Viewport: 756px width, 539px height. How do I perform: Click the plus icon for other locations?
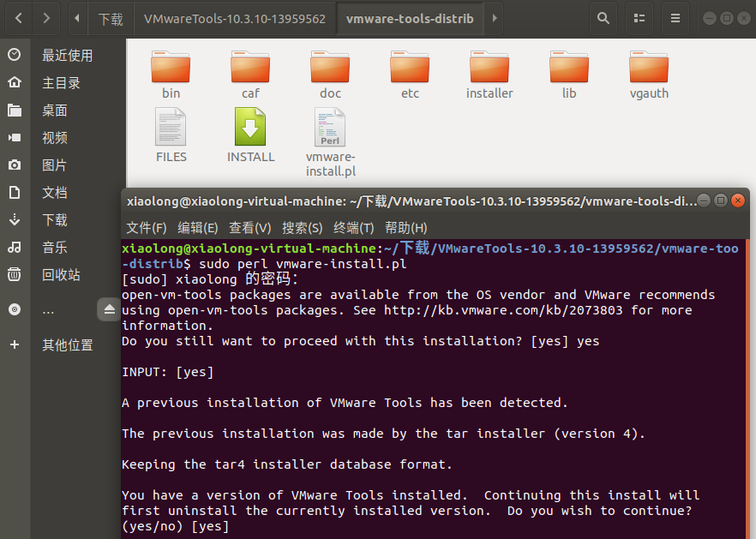[15, 344]
